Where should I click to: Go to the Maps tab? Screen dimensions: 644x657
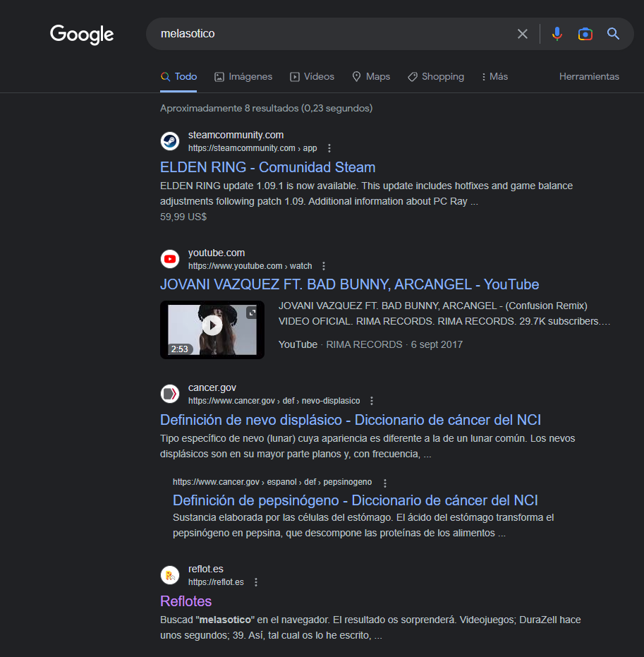click(x=371, y=77)
